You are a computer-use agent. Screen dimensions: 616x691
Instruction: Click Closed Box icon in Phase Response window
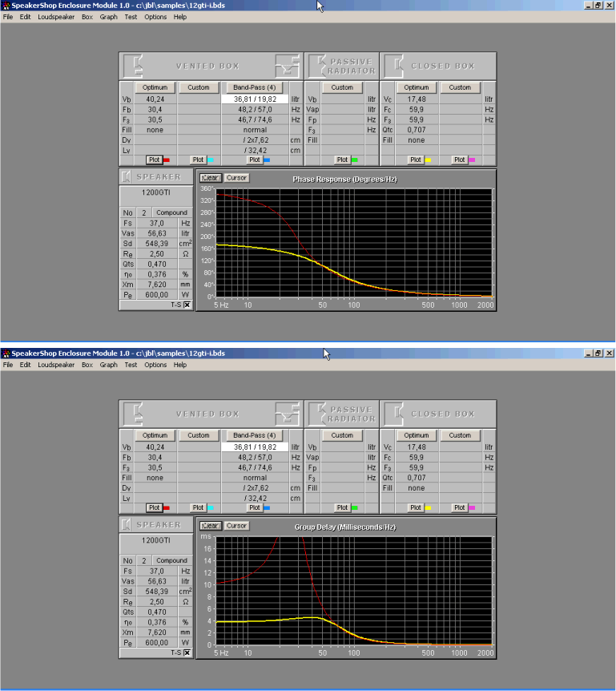393,66
